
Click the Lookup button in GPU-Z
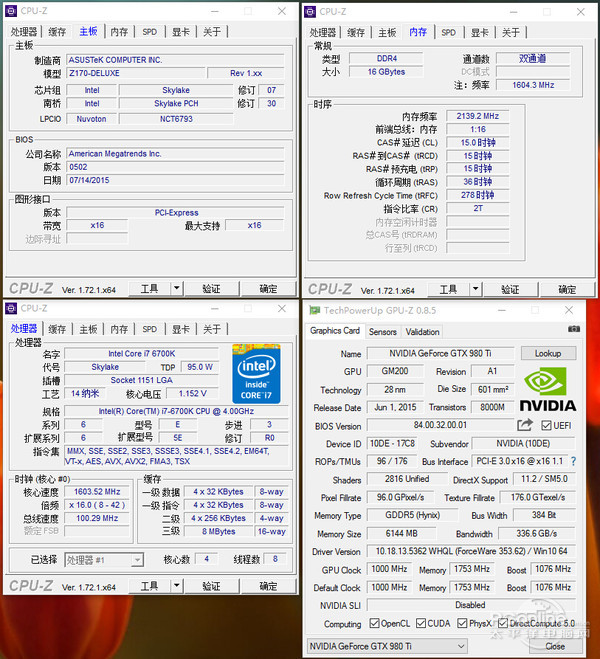click(x=548, y=353)
